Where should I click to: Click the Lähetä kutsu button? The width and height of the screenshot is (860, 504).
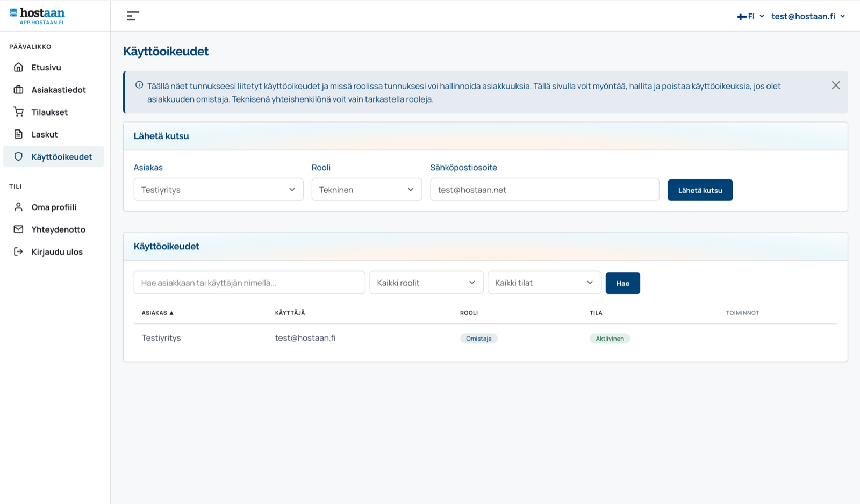pyautogui.click(x=700, y=190)
